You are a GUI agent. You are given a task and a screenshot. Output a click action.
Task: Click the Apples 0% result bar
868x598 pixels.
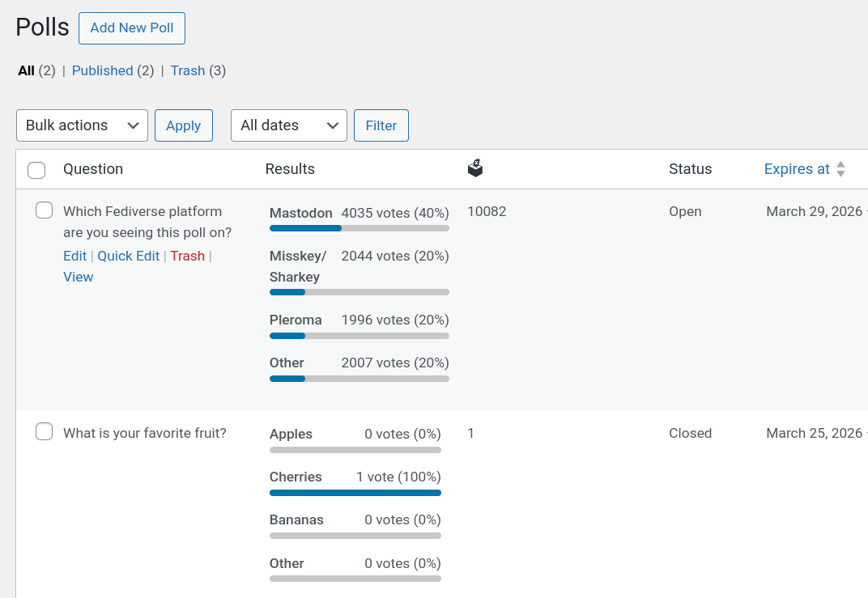355,450
